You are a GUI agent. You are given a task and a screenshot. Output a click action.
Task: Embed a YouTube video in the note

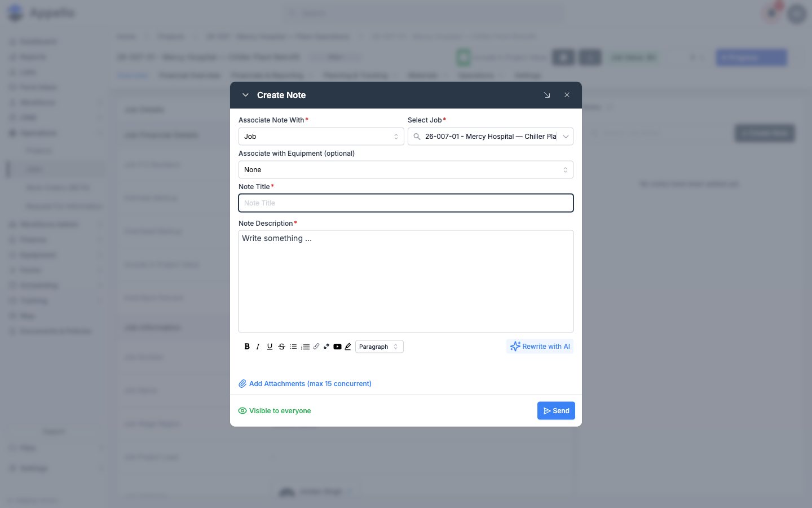[337, 347]
